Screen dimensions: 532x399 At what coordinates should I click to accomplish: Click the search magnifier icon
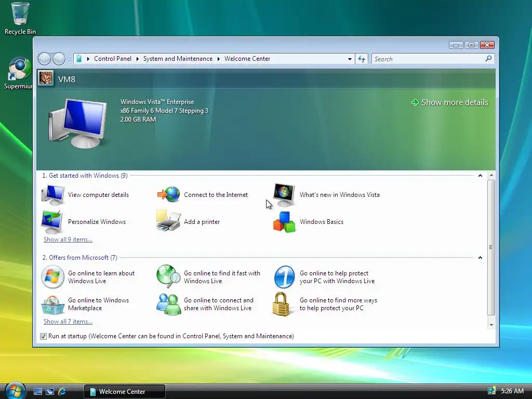coord(488,59)
